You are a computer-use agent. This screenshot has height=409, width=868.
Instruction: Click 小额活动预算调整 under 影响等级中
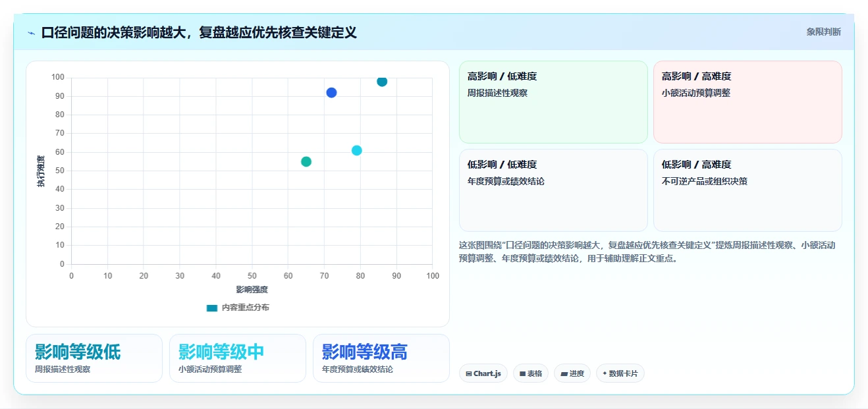210,369
